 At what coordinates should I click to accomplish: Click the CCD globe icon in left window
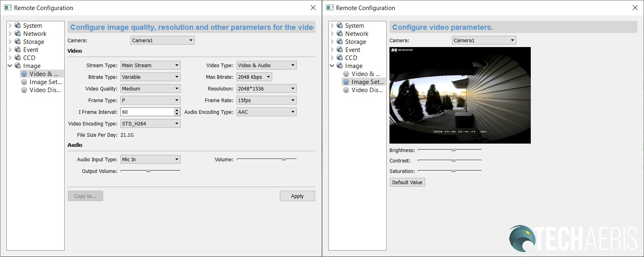[x=18, y=58]
